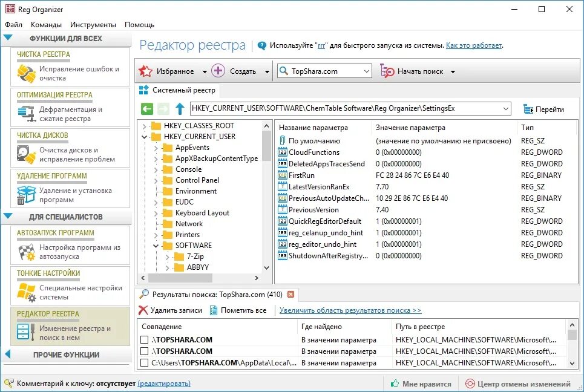Click the Mark all (Пометить все) icon
This screenshot has width=584, height=392.
tap(214, 310)
